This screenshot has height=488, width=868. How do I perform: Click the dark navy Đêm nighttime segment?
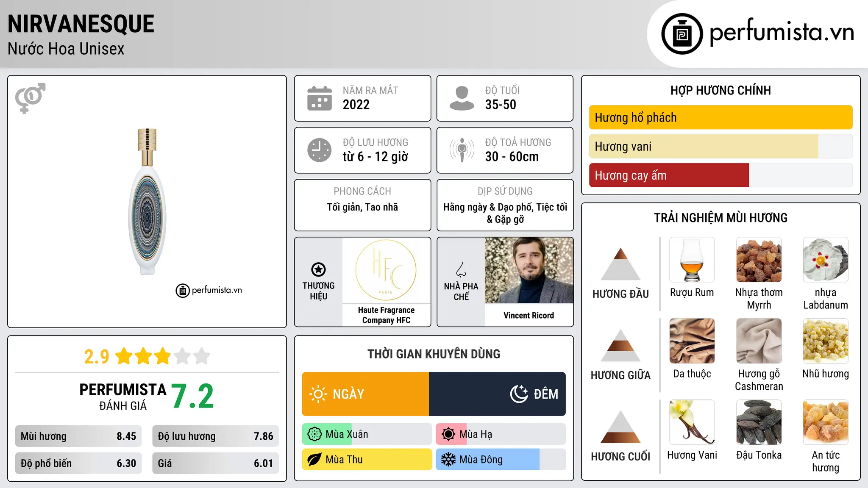pos(497,394)
